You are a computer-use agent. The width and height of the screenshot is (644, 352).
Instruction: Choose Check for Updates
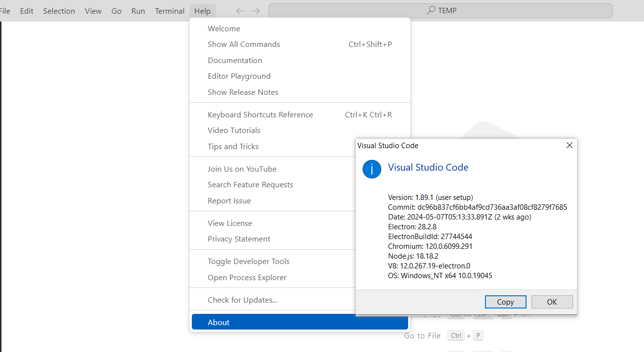point(242,300)
